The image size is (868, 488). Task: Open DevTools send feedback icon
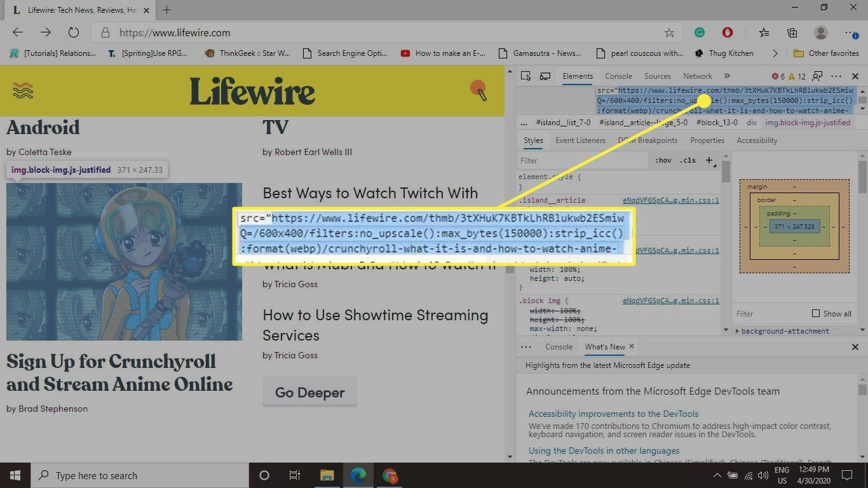pyautogui.click(x=818, y=76)
